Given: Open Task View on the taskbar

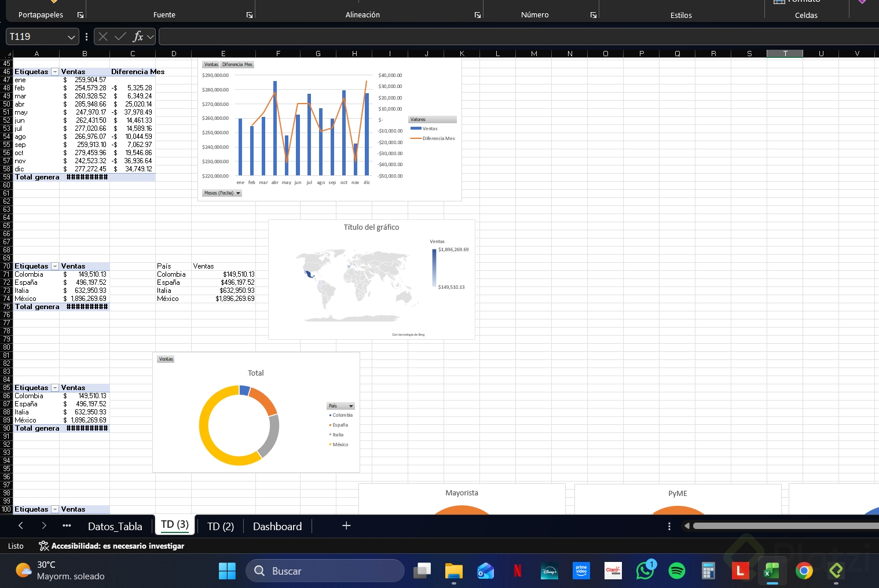Looking at the screenshot, I should coord(422,571).
